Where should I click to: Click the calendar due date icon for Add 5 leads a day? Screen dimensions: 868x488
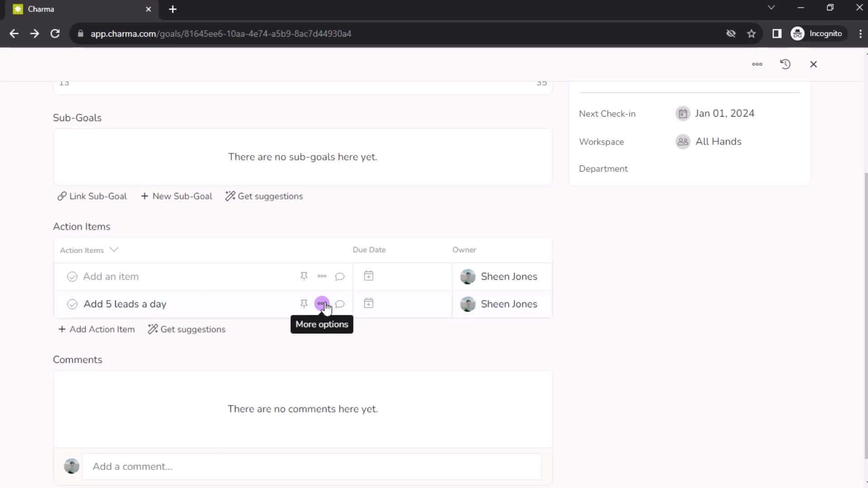point(368,304)
